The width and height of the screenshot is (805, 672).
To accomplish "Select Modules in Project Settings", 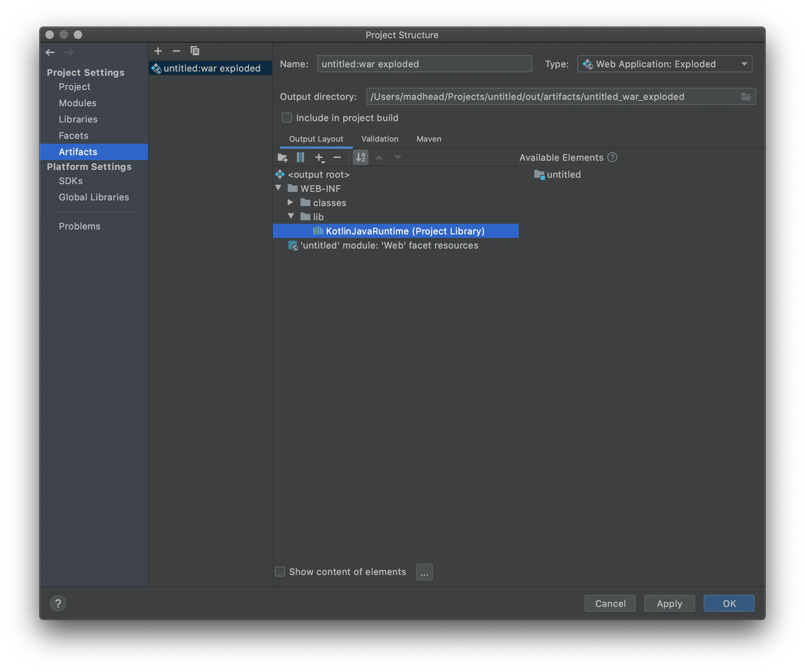I will click(78, 103).
